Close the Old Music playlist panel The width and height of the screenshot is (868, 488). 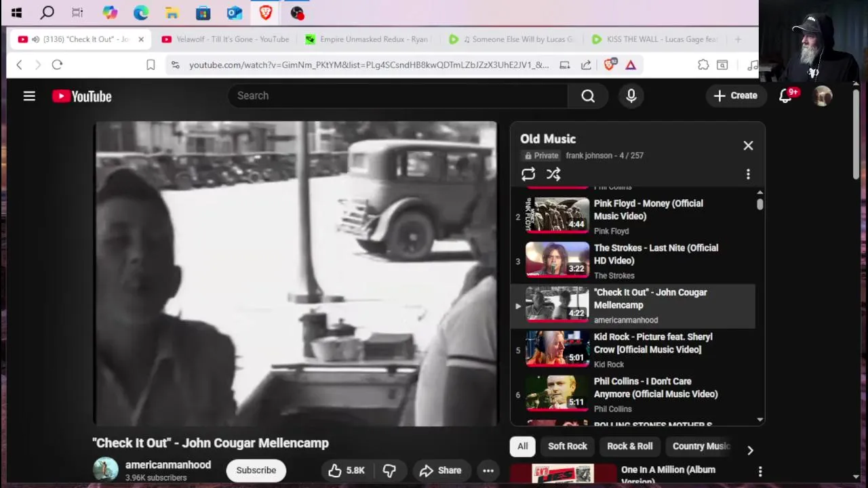748,146
